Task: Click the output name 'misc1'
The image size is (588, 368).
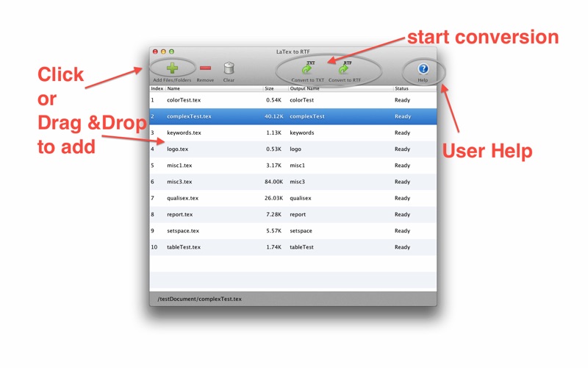Action: click(x=298, y=165)
